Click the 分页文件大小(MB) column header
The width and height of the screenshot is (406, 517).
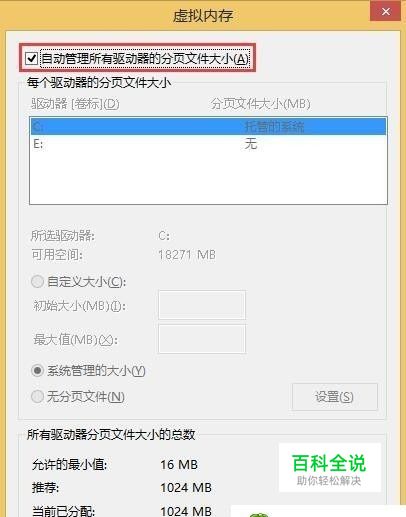[261, 104]
